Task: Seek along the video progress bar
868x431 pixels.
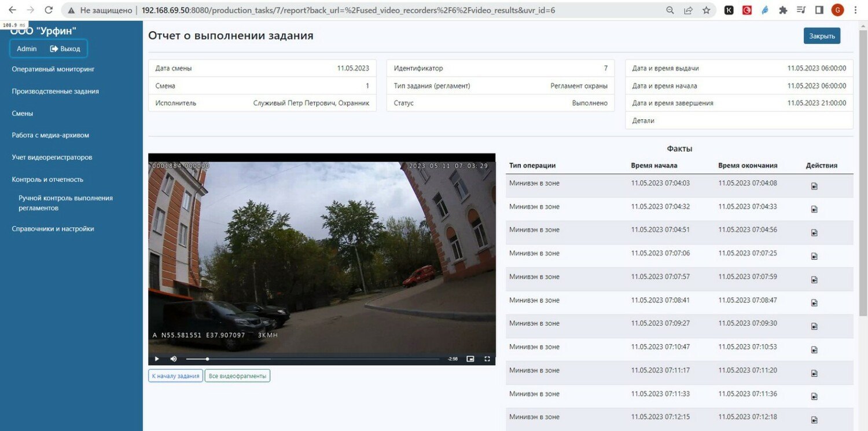Action: [312, 359]
